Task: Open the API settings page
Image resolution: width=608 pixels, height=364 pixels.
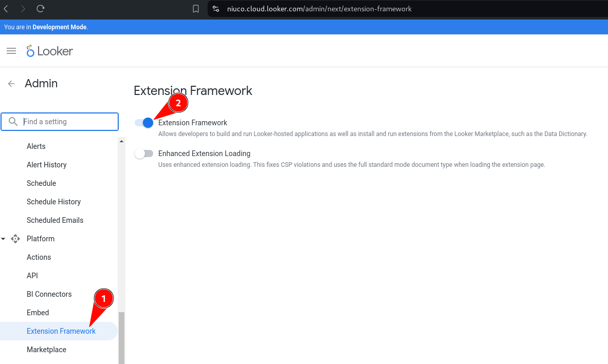Action: [x=32, y=276]
